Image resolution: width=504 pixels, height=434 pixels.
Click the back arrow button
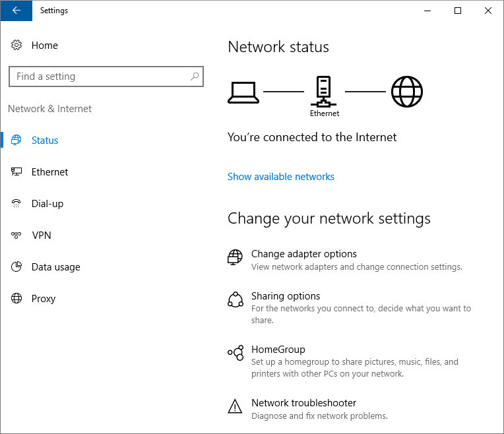16,11
